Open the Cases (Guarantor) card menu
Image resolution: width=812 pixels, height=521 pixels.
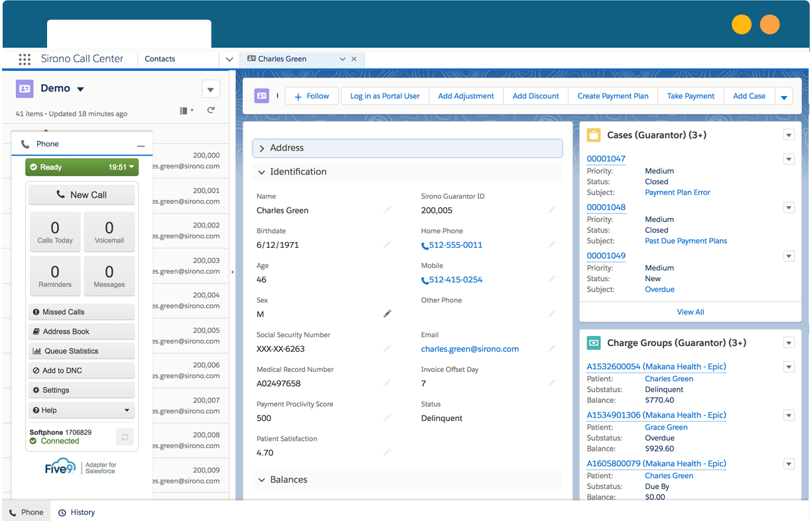pyautogui.click(x=789, y=135)
